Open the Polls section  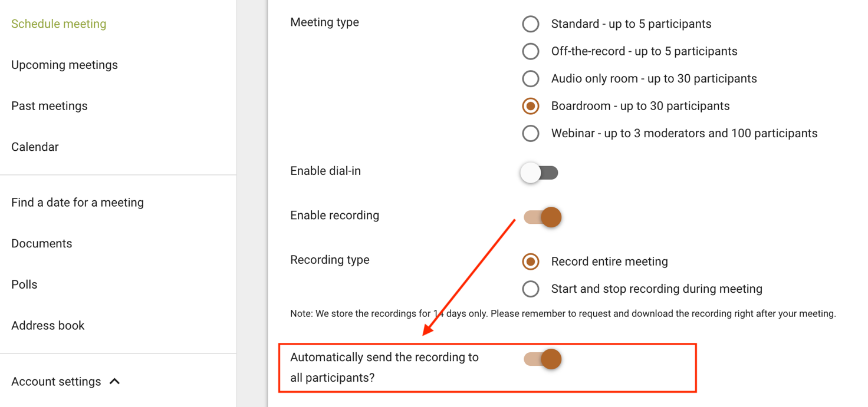(24, 284)
